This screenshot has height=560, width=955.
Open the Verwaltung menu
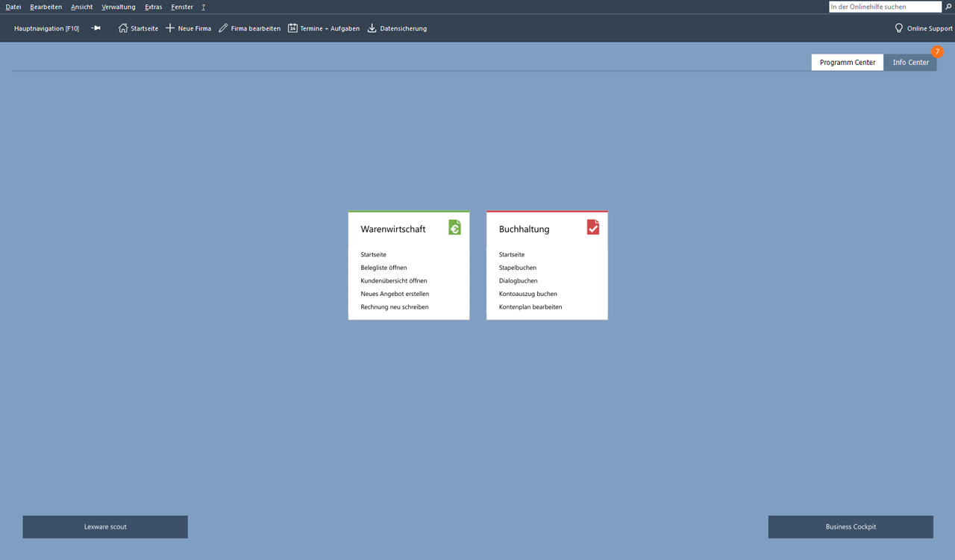[119, 7]
